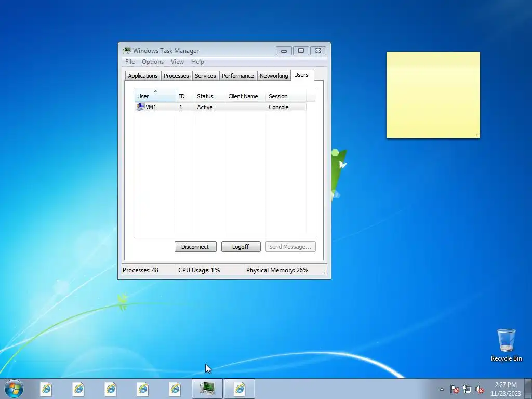The image size is (532, 399).
Task: Click the Send Message button
Action: [290, 247]
